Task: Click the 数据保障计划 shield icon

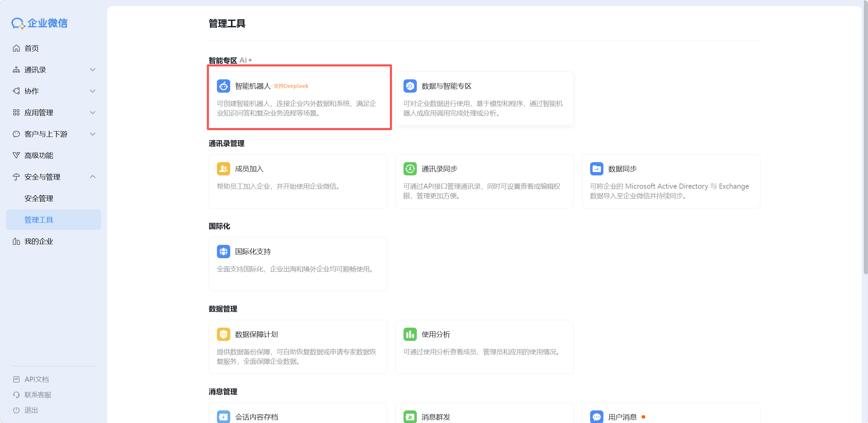Action: tap(223, 334)
